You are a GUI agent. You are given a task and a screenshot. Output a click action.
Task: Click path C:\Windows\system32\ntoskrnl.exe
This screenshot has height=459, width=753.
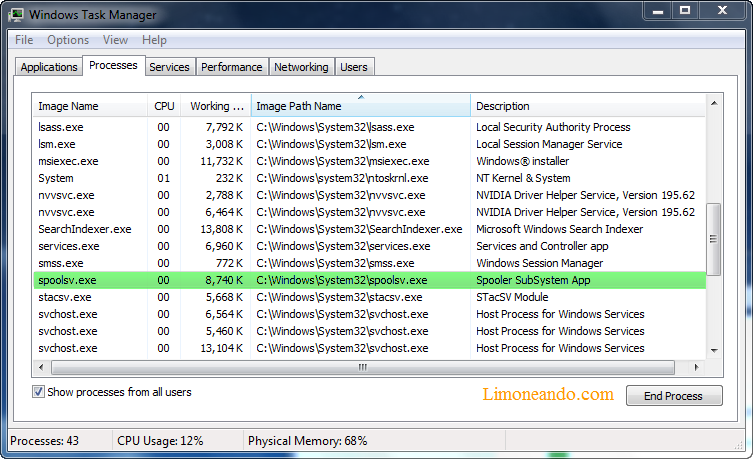click(342, 178)
